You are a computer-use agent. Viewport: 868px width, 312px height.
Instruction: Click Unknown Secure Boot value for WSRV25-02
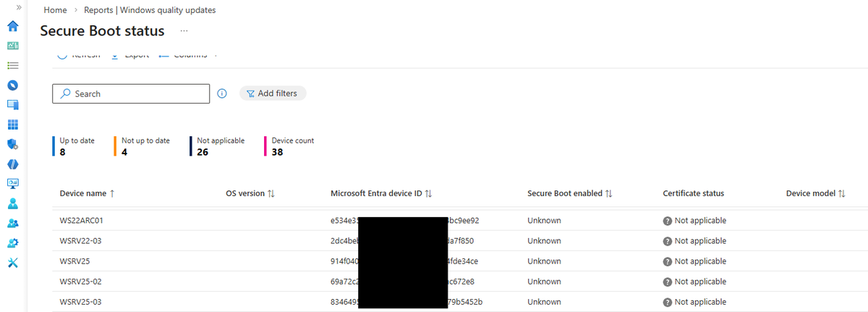[x=544, y=282]
